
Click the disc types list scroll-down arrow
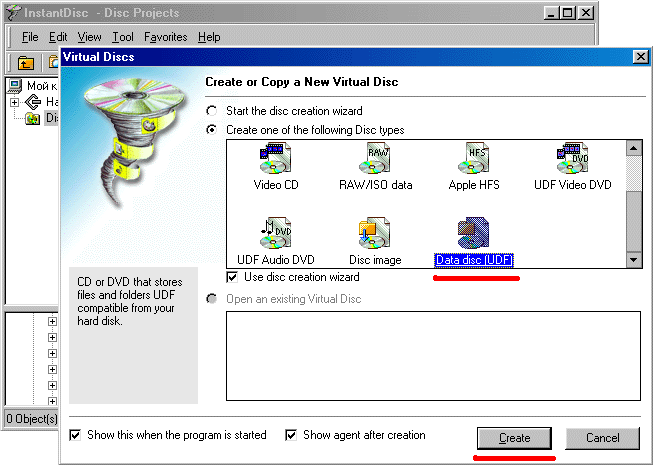[x=634, y=260]
